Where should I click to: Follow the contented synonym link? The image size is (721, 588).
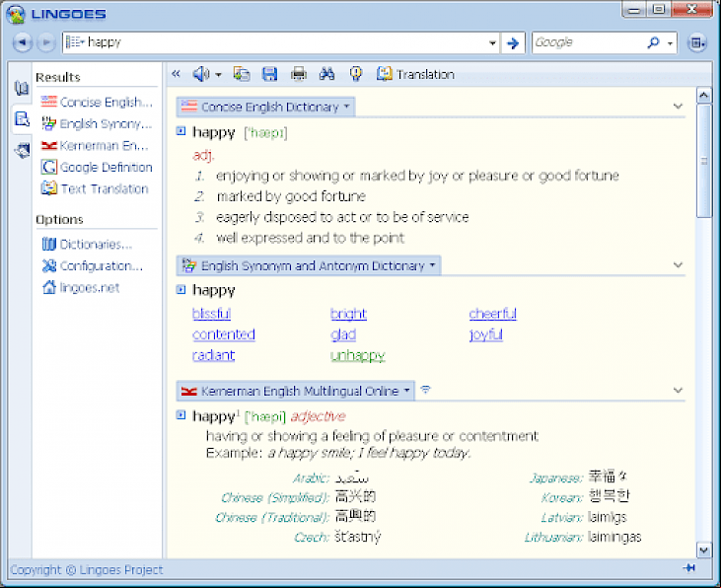[x=224, y=334]
